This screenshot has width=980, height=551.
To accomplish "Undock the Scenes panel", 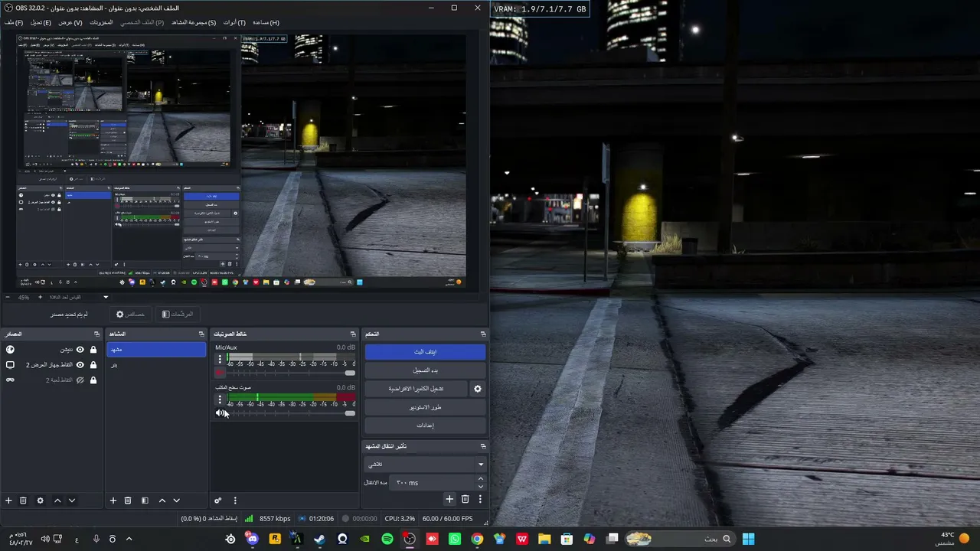I will [x=201, y=334].
